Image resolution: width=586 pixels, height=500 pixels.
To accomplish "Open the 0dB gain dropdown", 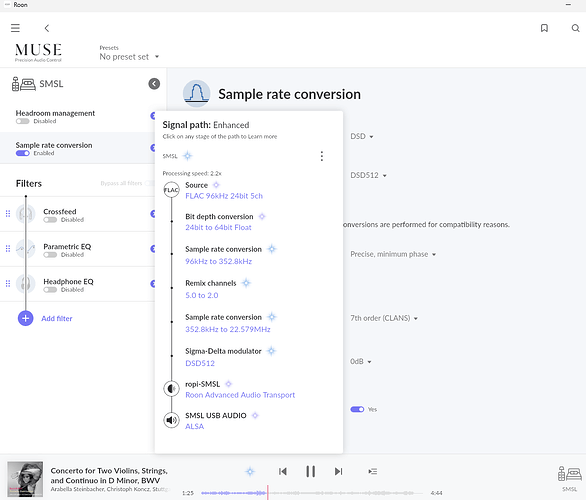I will pyautogui.click(x=361, y=362).
